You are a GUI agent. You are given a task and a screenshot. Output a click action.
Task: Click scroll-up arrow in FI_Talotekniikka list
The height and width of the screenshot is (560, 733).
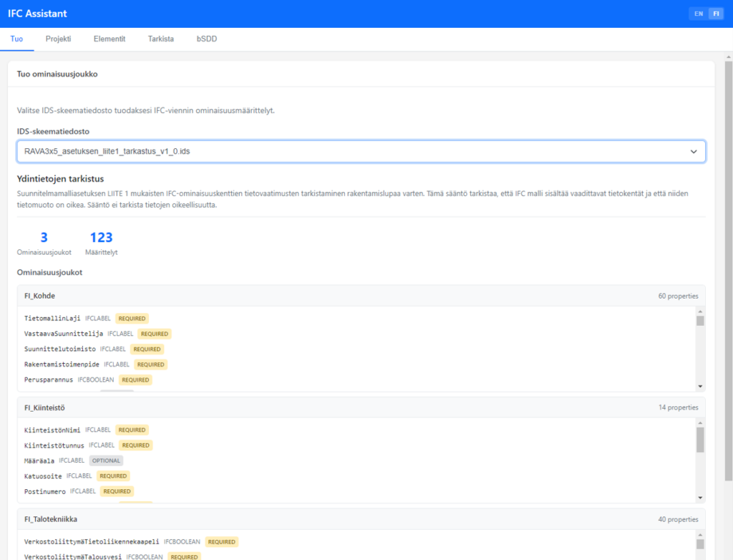pos(700,534)
